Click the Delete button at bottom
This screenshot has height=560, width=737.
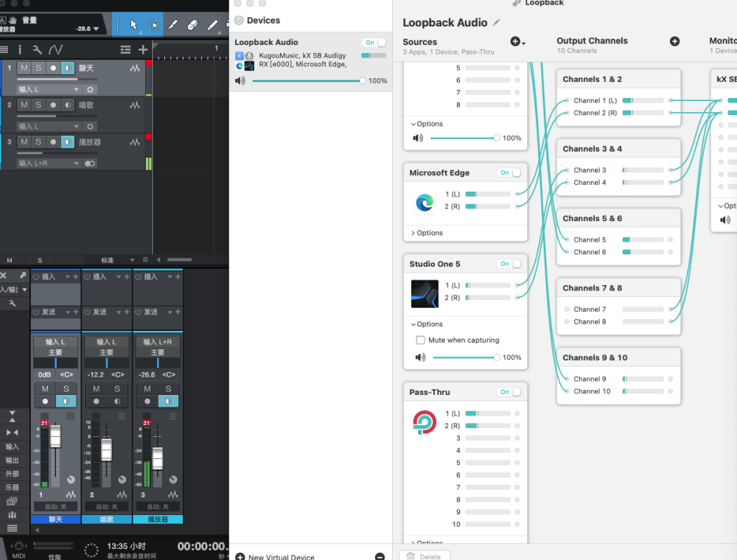pyautogui.click(x=425, y=556)
